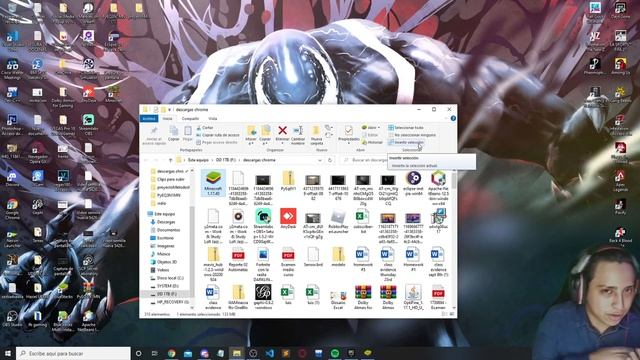Screen dimensions: 640x360
Task: Select the subscriber-bot Excel file
Action: click(362, 221)
